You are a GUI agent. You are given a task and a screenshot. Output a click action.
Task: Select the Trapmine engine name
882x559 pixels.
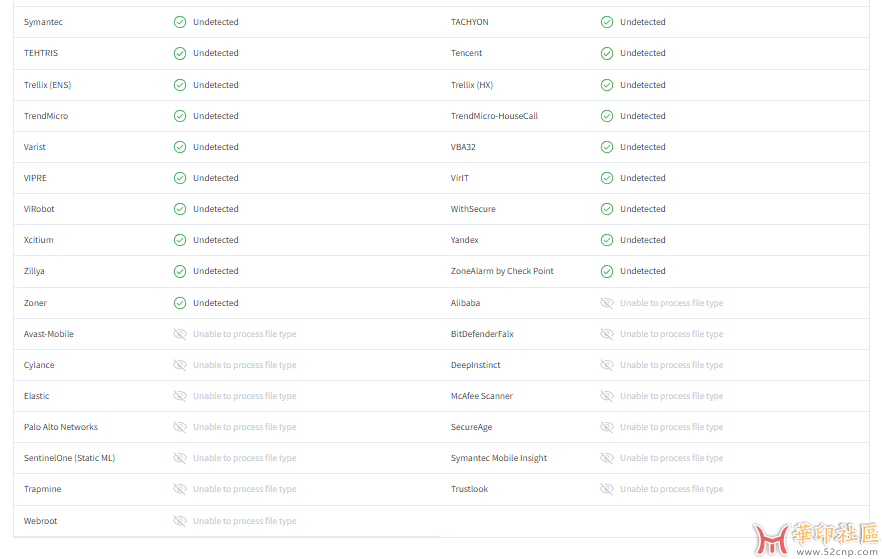tap(42, 489)
